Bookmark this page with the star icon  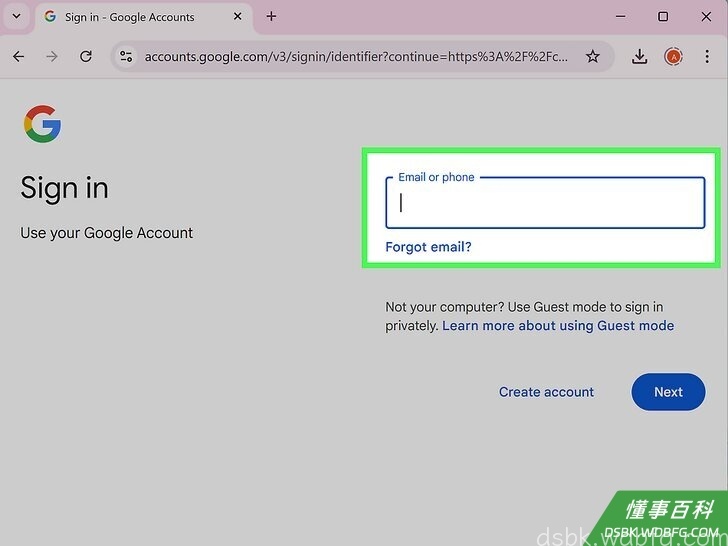[x=592, y=57]
